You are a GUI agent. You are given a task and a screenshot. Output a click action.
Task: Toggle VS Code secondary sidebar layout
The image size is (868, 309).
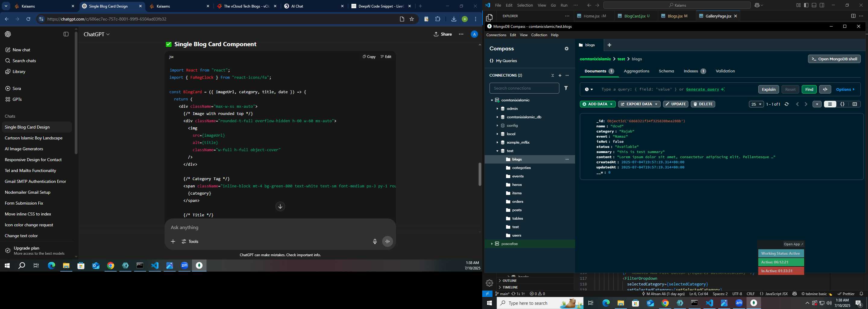click(822, 5)
